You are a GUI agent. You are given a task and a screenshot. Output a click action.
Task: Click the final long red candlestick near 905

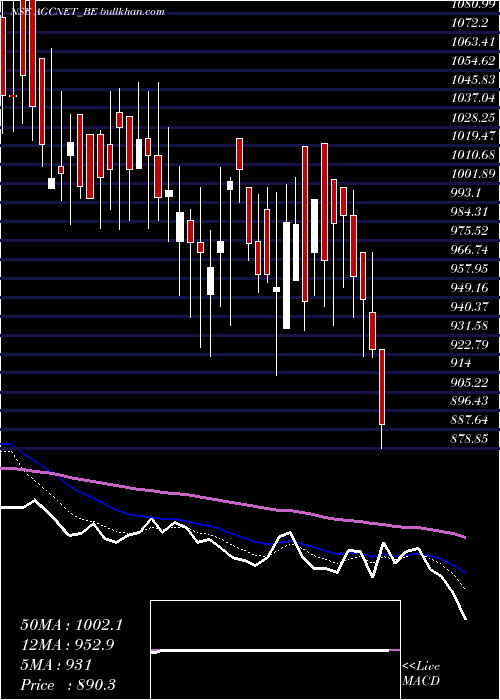click(382, 387)
